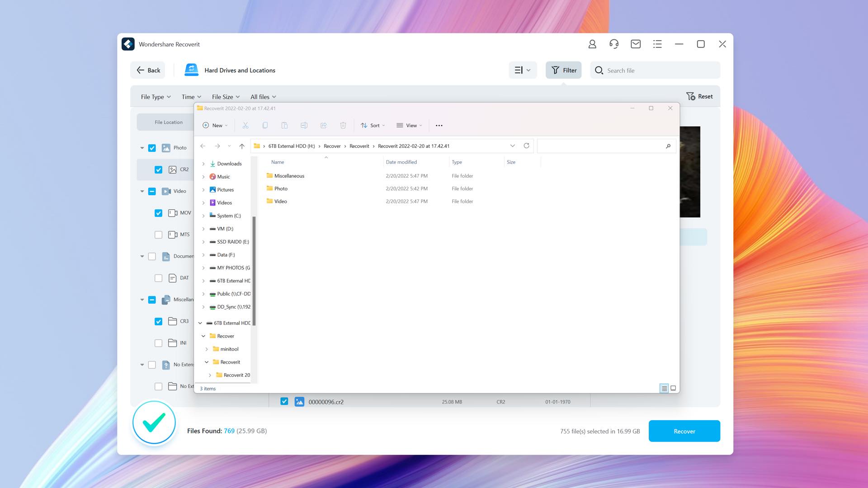Uncheck the CR3 checkbox
Screen dimensions: 868x488
click(x=158, y=321)
